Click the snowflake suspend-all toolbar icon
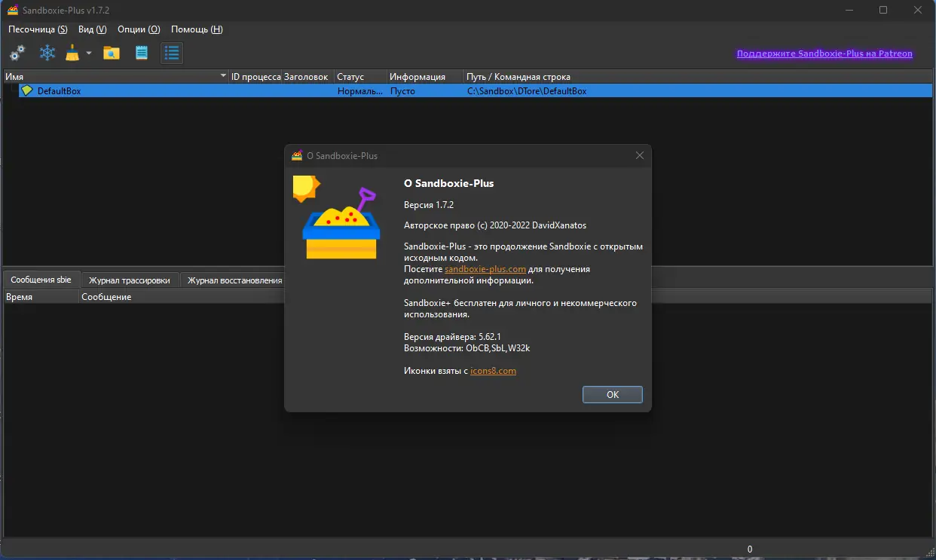The width and height of the screenshot is (936, 560). pyautogui.click(x=47, y=53)
